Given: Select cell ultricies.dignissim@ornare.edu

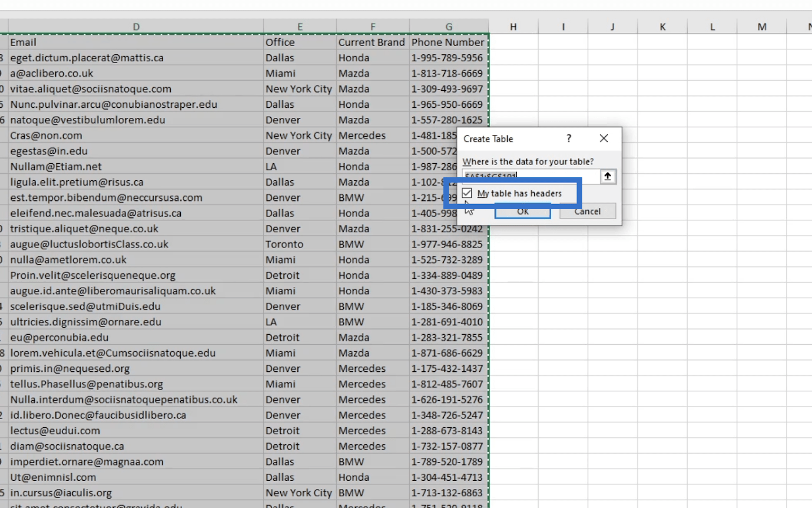Looking at the screenshot, I should [136, 322].
